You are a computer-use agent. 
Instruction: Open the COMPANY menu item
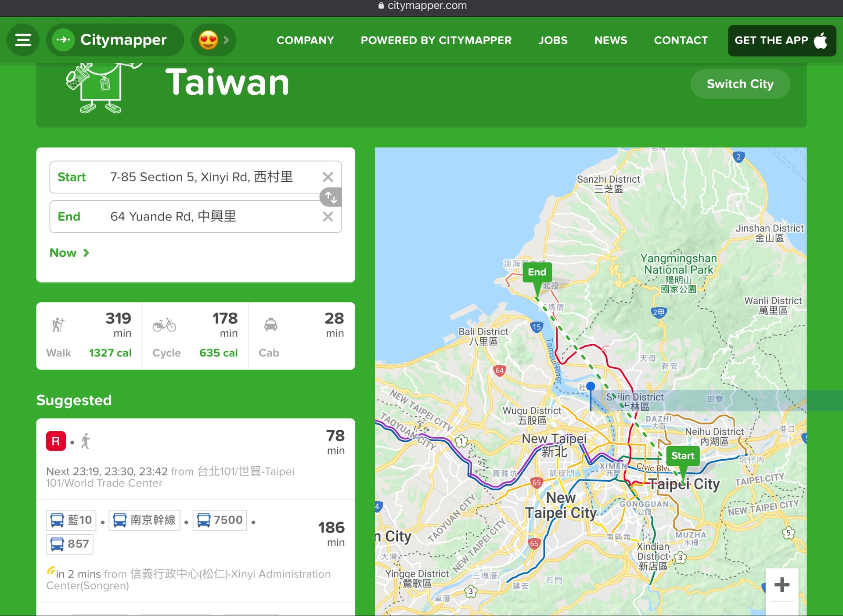pos(305,40)
